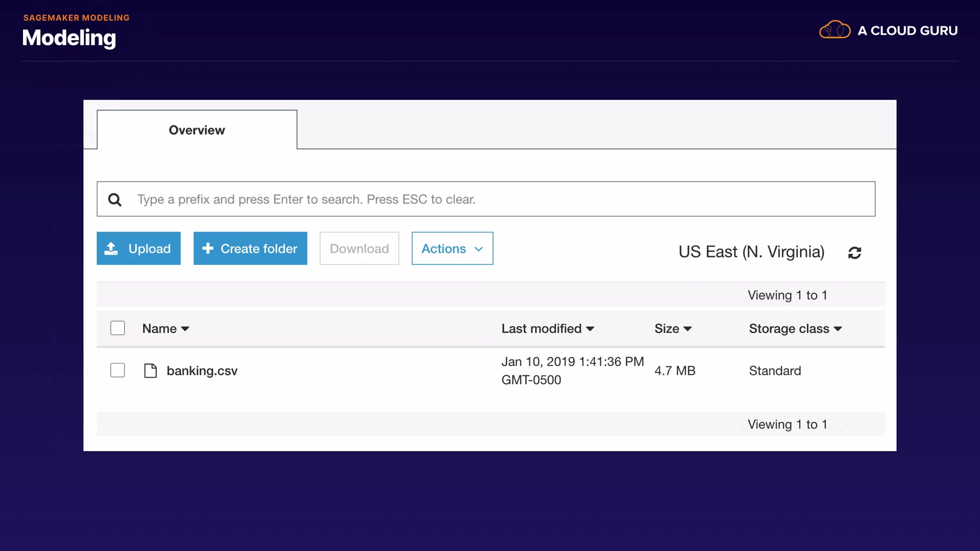The image size is (980, 551).
Task: Open the Actions dropdown menu
Action: click(452, 248)
